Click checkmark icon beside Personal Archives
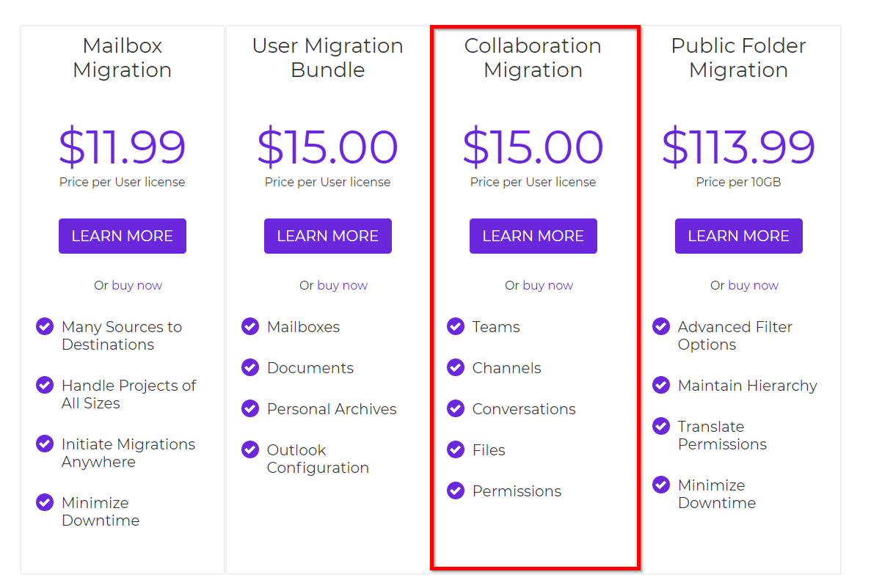This screenshot has height=588, width=882. point(250,408)
